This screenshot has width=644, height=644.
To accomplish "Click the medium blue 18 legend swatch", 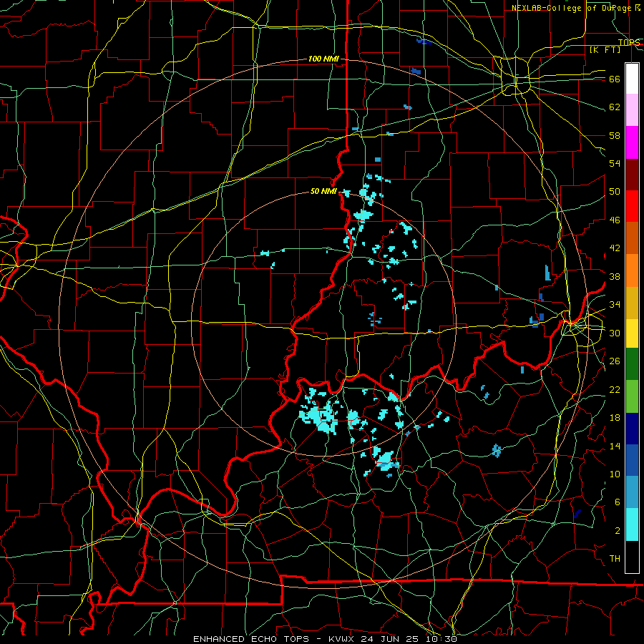I will click(632, 460).
